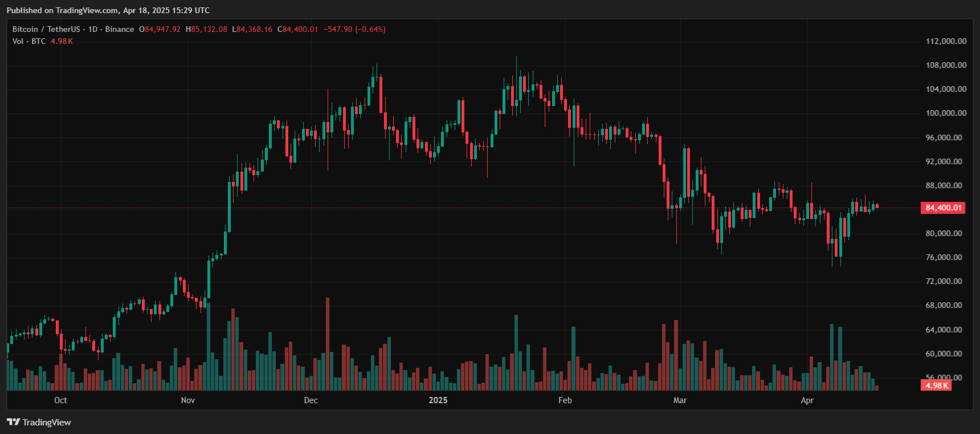
Task: Click the 112,000.00 price axis label
Action: [946, 41]
